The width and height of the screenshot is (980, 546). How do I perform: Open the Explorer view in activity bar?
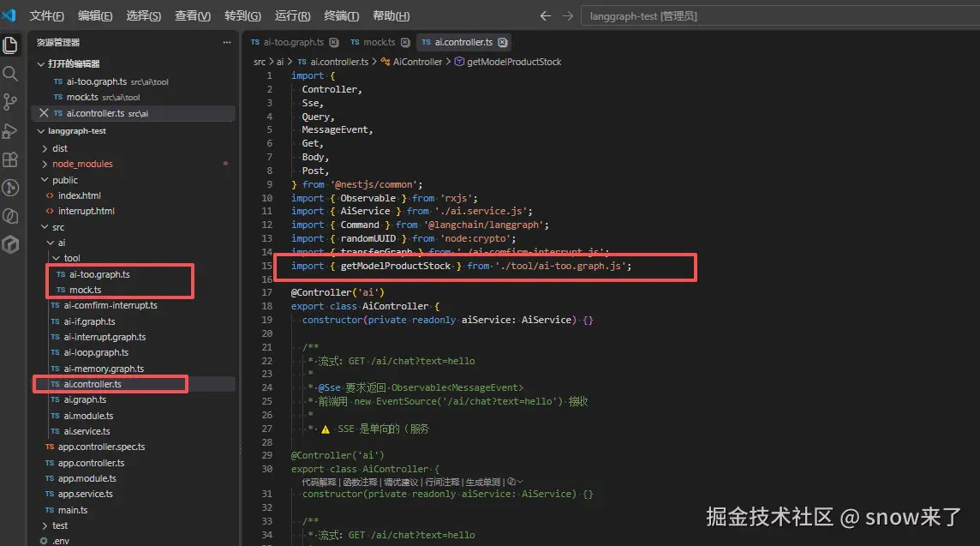10,45
